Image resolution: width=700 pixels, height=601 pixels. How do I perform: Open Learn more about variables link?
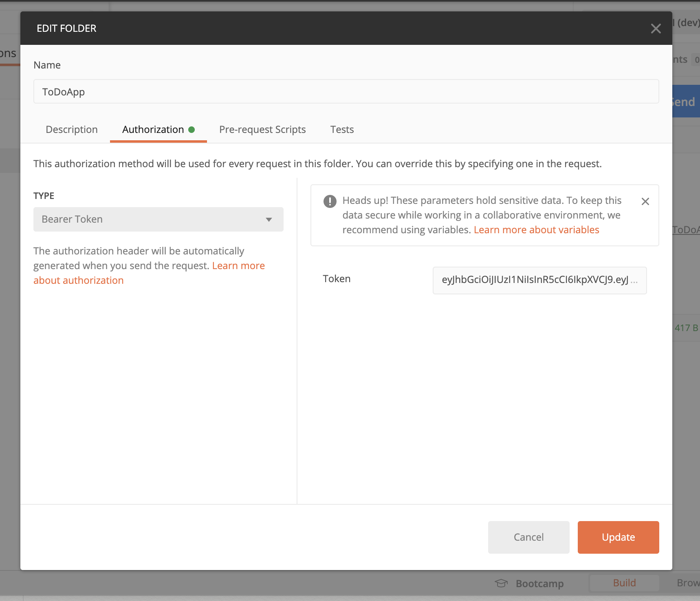[536, 230]
